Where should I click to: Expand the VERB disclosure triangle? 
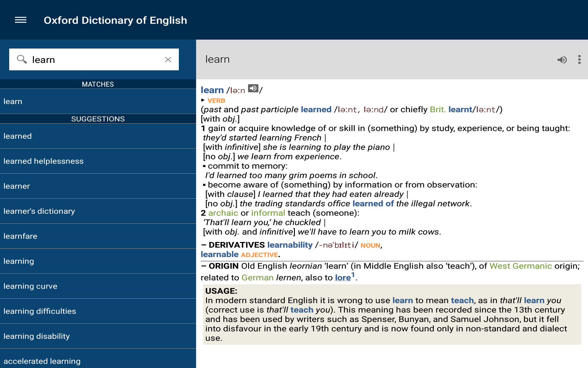click(x=203, y=100)
